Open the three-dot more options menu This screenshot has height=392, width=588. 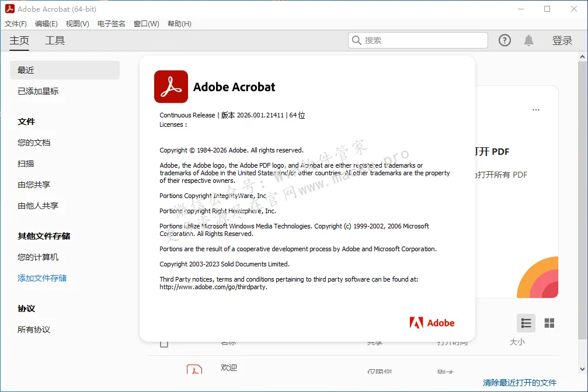(536, 110)
